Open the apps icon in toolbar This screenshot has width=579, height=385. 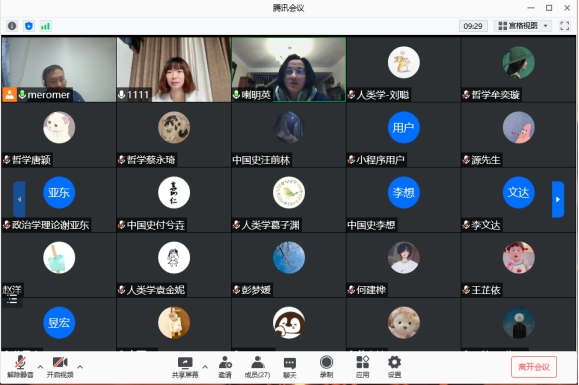pyautogui.click(x=362, y=367)
